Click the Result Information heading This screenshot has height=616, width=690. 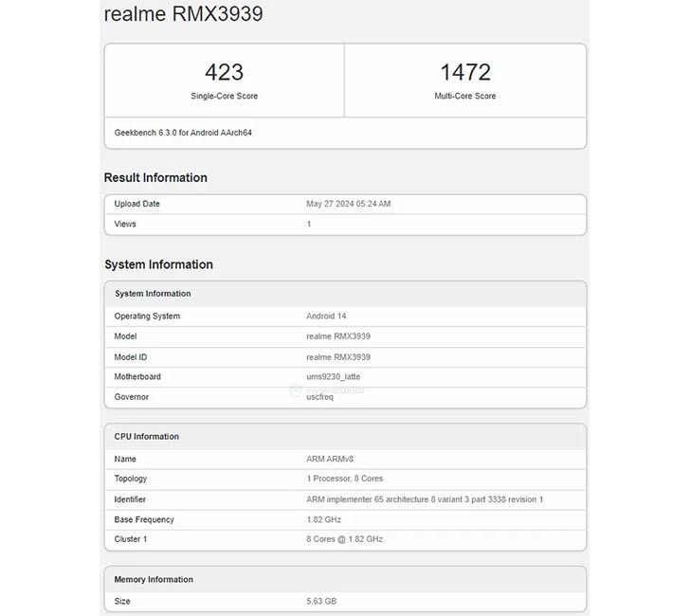155,178
